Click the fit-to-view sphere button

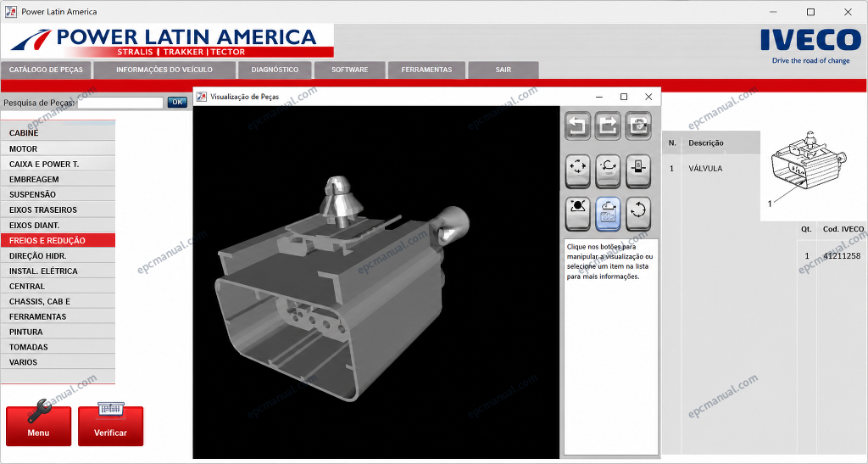(577, 213)
